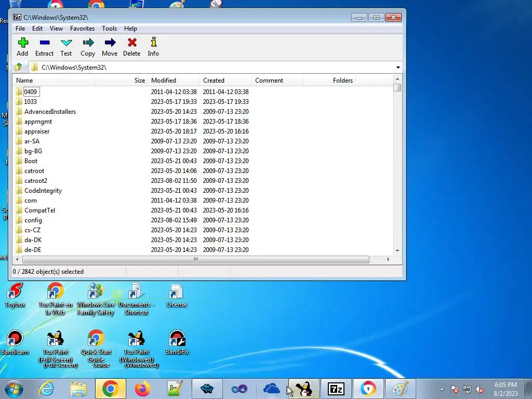Click horizontal scrollbar right arrow
This screenshot has height=399, width=532.
pos(388,260)
